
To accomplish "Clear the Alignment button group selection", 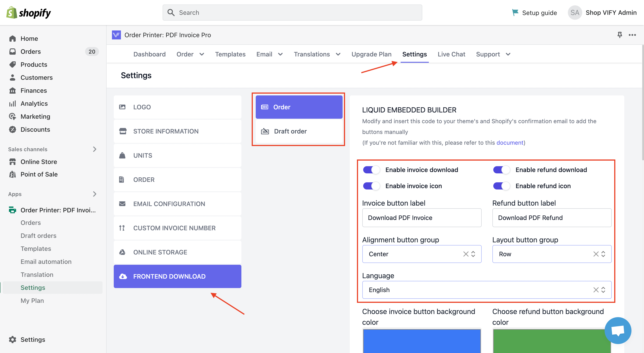I will [x=466, y=254].
